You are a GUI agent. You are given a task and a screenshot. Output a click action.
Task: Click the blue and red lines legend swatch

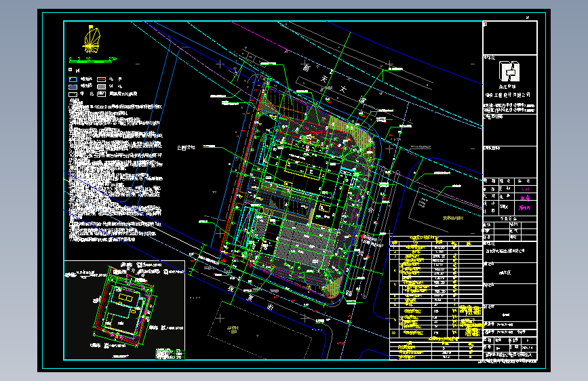click(x=73, y=87)
